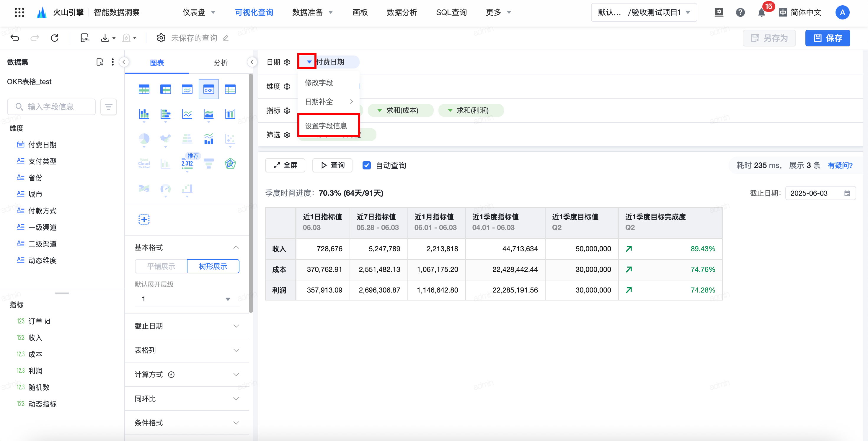
Task: Click the redo arrow in toolbar
Action: 35,38
